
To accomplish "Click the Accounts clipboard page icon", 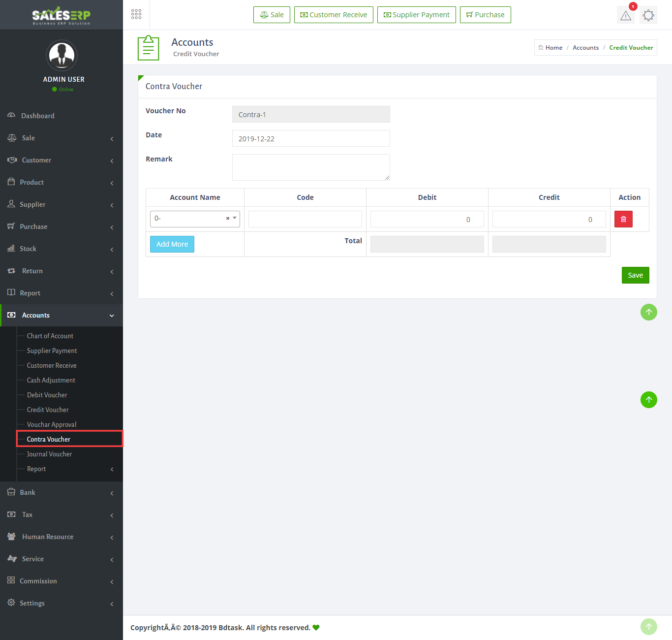I will (148, 48).
